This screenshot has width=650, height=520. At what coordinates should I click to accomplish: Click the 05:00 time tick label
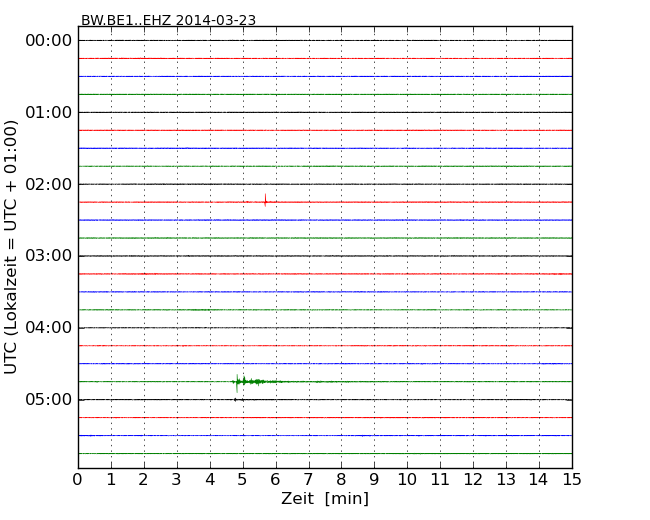[x=49, y=399]
